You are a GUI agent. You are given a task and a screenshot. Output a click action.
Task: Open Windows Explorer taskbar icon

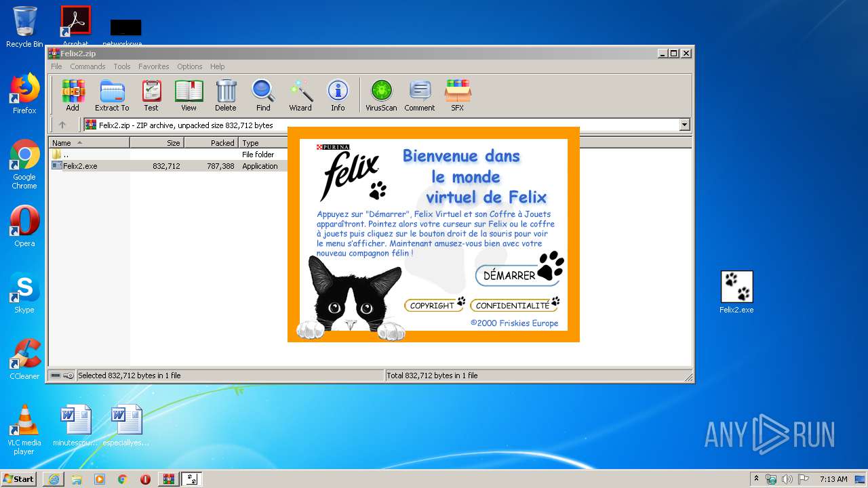77,479
